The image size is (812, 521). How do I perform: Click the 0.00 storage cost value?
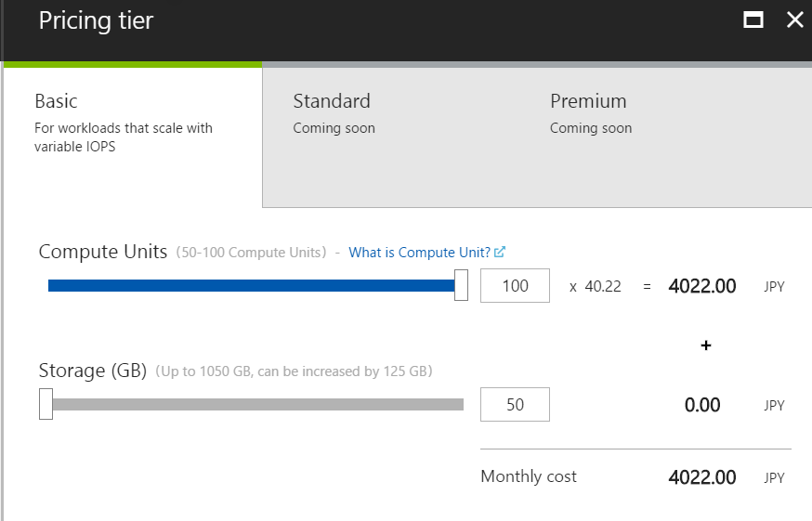(x=702, y=405)
